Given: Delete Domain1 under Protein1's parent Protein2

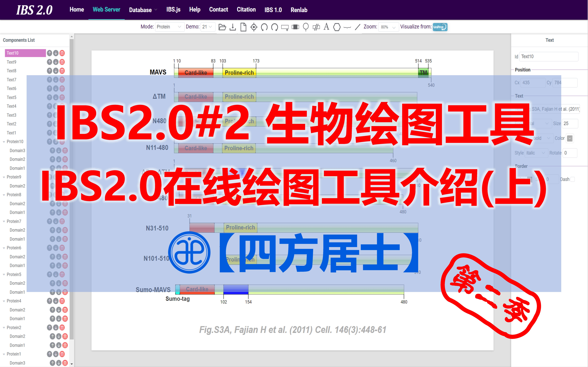Looking at the screenshot, I should point(65,345).
